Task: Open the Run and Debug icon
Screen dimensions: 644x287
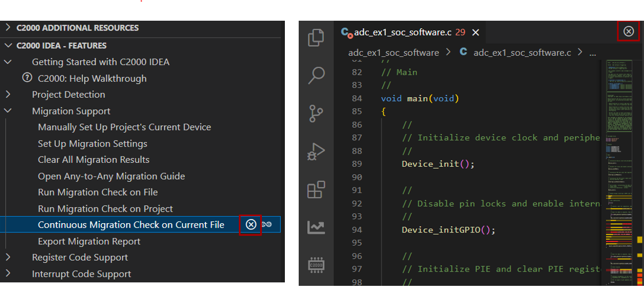Action: 316,151
